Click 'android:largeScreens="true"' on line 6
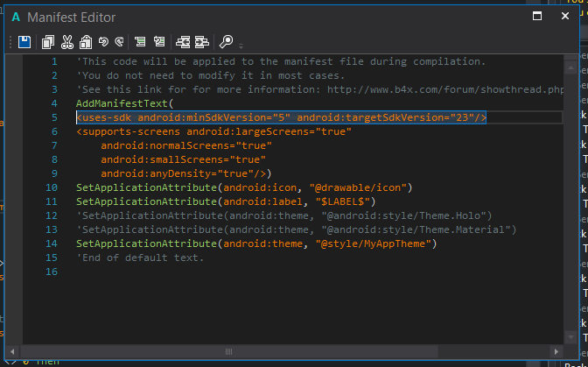588x367 pixels. [x=269, y=131]
